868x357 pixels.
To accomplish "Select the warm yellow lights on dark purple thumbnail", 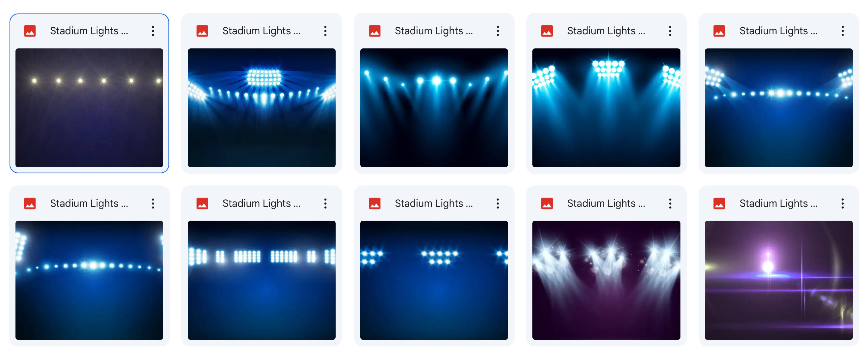I will pyautogui.click(x=89, y=108).
